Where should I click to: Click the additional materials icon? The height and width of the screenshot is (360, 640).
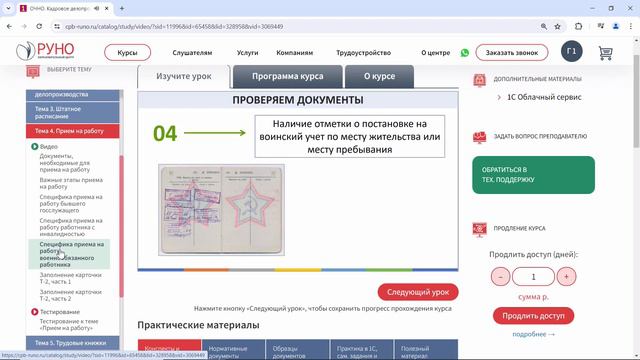click(480, 80)
